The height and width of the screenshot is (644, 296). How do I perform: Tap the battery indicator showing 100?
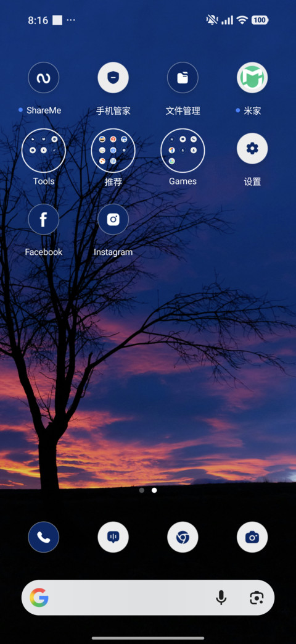(260, 20)
